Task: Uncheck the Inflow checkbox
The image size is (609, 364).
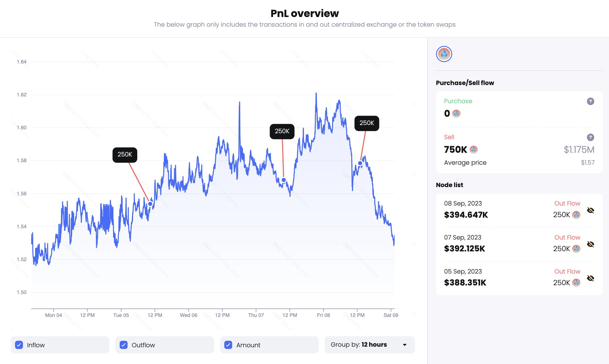Action: click(x=19, y=345)
